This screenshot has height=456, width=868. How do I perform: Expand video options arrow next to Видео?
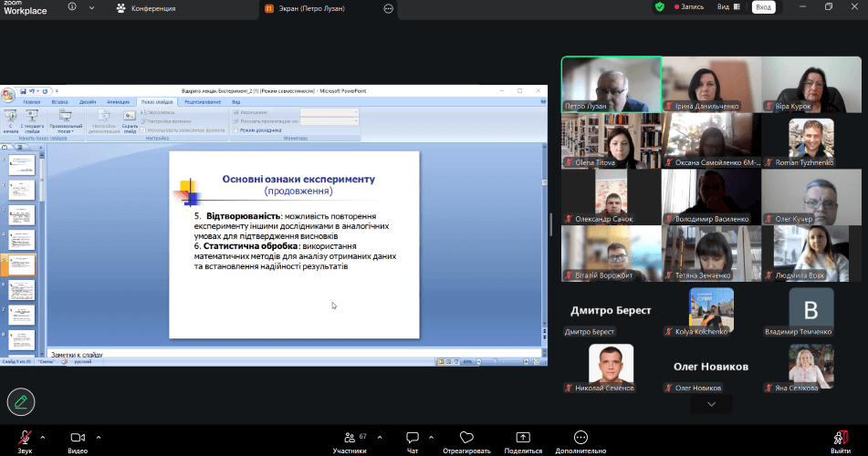click(96, 437)
